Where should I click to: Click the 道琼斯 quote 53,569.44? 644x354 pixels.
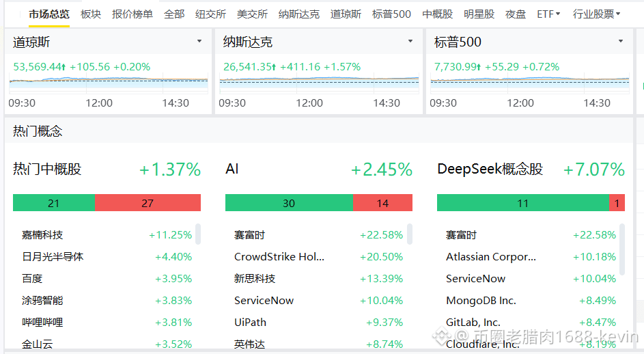click(39, 66)
